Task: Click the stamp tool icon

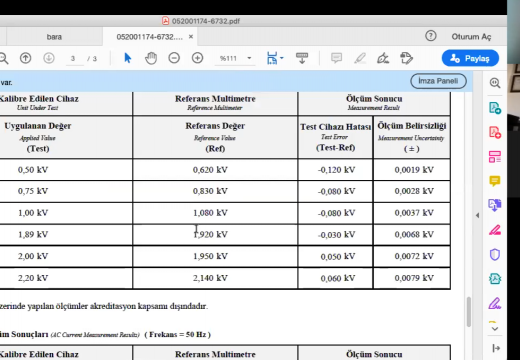Action: pos(406,58)
